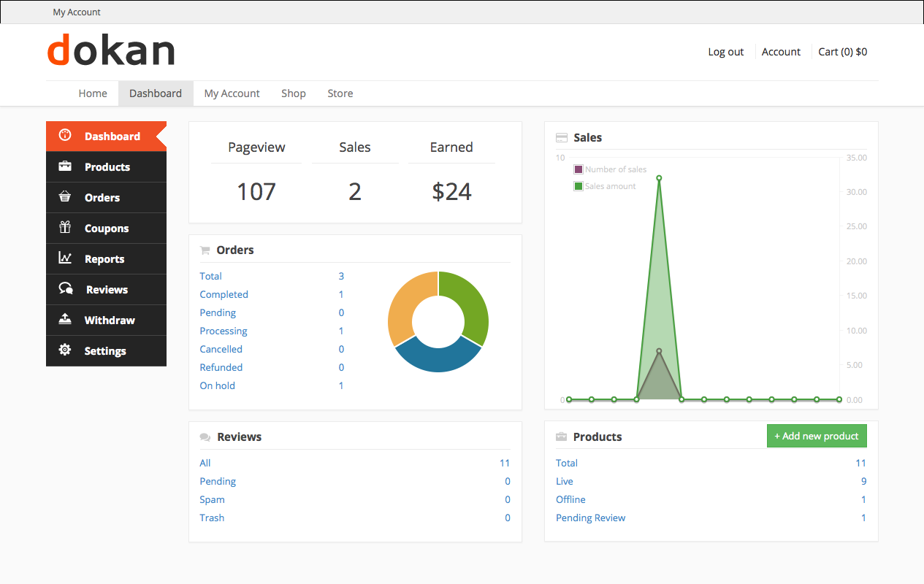Click the gray peak point on Sales chart

click(x=659, y=351)
